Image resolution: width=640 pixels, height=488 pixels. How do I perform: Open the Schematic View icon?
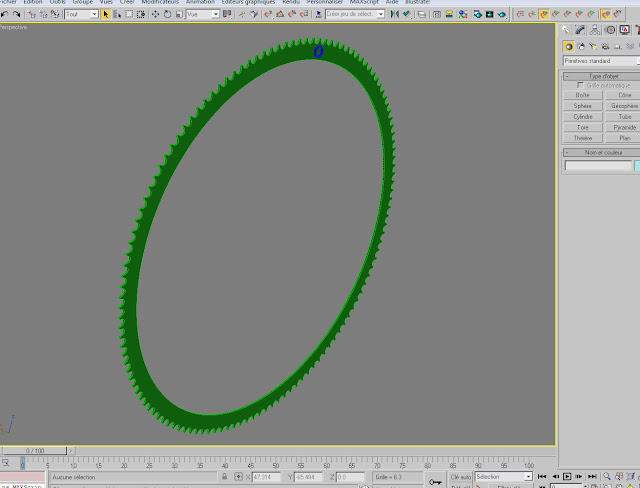coord(449,14)
